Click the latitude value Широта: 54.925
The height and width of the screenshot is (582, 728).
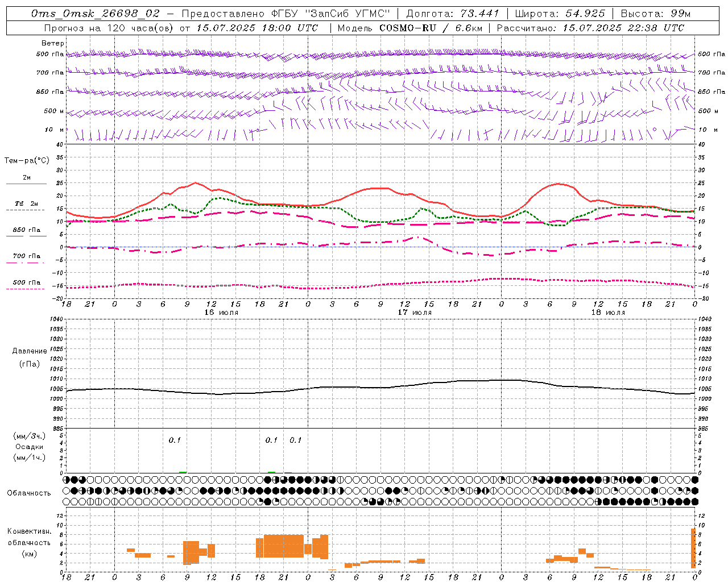click(560, 14)
